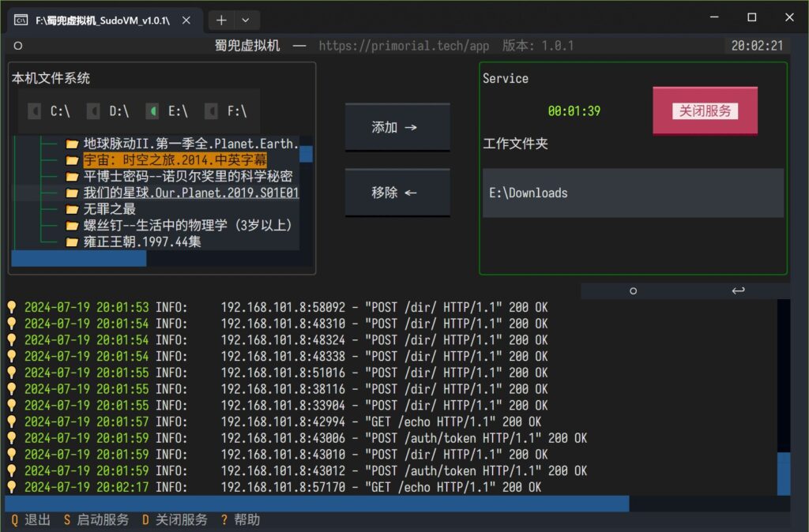This screenshot has width=809, height=532.
Task: Click folder icon of 雍正王朝.1997.44集
Action: coord(72,242)
